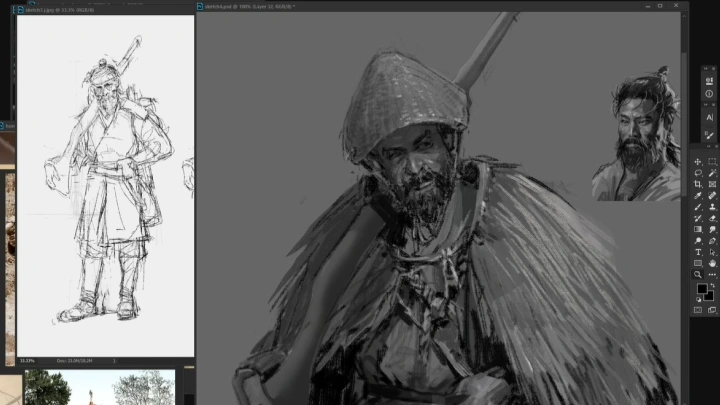The width and height of the screenshot is (720, 405).
Task: Select the Zoom magnifier tool
Action: pyautogui.click(x=698, y=275)
